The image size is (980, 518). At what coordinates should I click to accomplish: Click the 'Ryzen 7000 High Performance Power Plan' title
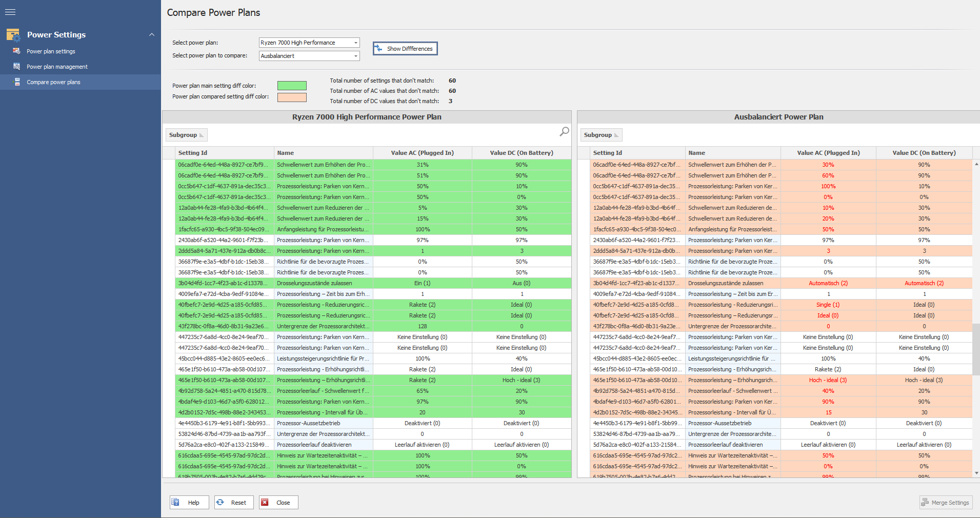click(367, 117)
